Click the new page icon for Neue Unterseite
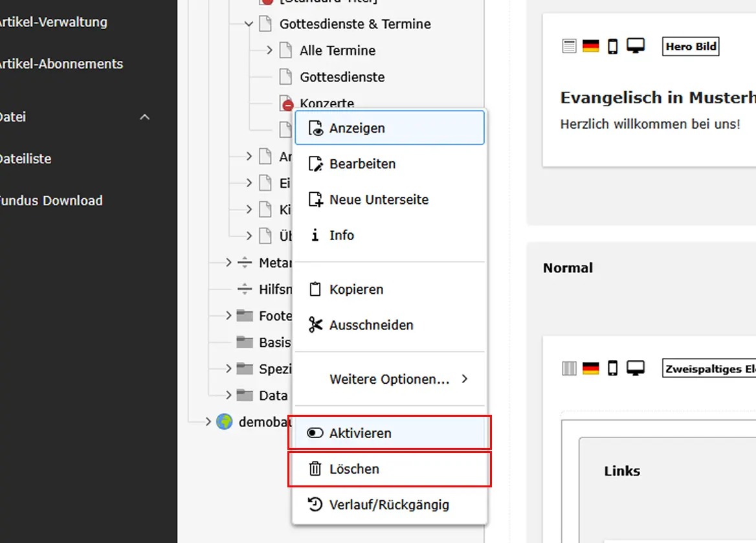Image resolution: width=756 pixels, height=543 pixels. coord(315,199)
